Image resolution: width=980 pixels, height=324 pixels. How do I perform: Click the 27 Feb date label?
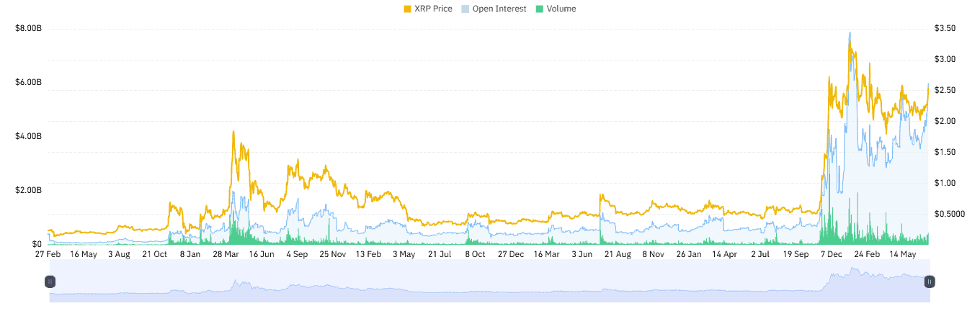click(48, 254)
